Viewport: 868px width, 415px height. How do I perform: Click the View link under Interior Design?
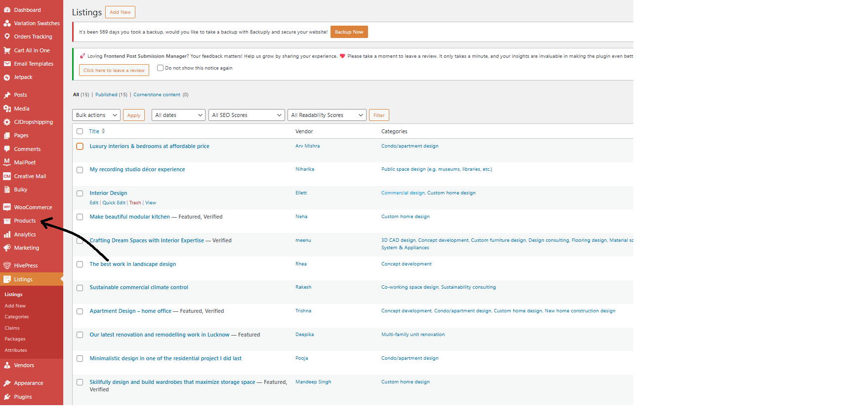(x=151, y=203)
